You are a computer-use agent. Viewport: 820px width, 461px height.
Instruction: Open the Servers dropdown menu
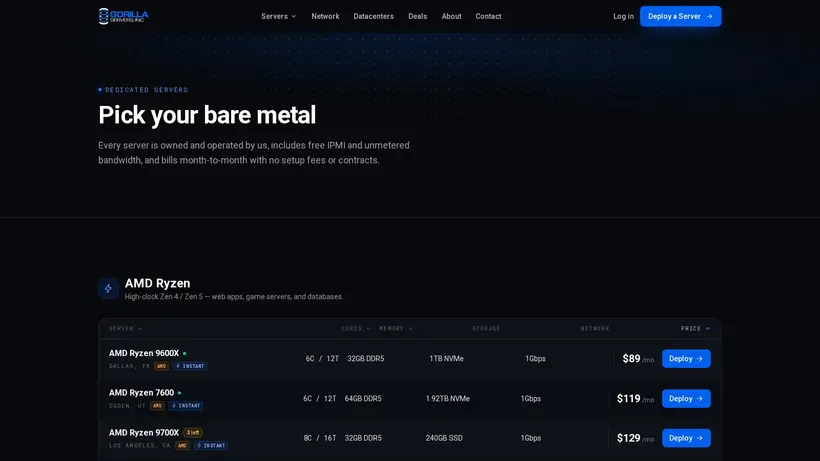pos(279,16)
